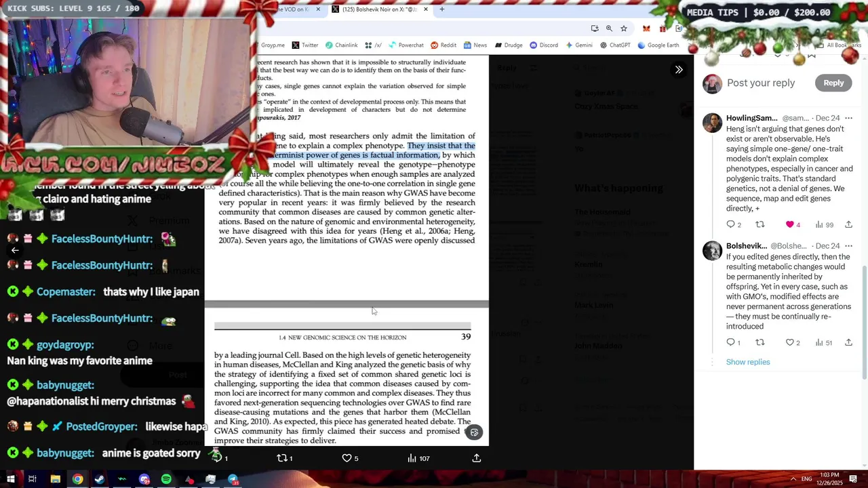The height and width of the screenshot is (488, 868).
Task: Open Windows Start menu
Action: [x=11, y=479]
